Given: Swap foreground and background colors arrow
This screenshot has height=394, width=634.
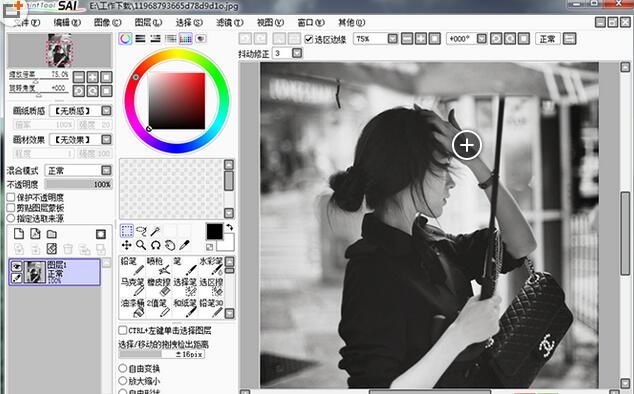Looking at the screenshot, I should click(229, 227).
